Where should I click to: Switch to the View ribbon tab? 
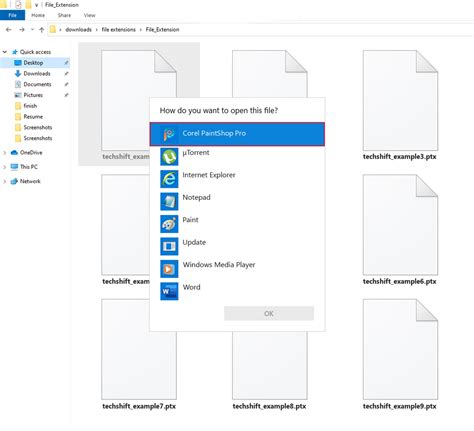[x=89, y=15]
